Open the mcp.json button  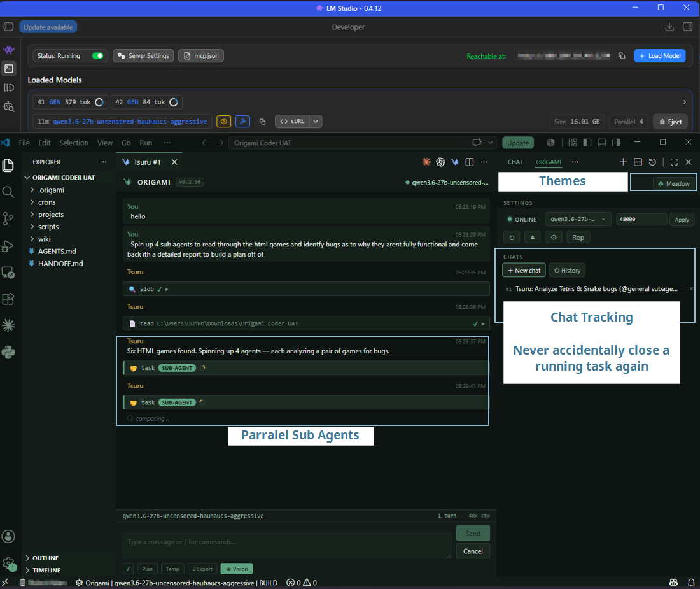(201, 56)
